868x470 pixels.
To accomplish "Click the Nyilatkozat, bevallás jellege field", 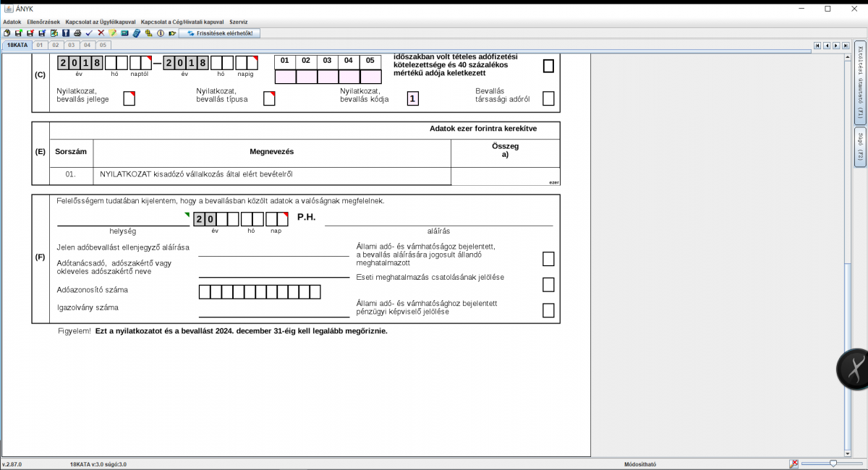I will 129,98.
